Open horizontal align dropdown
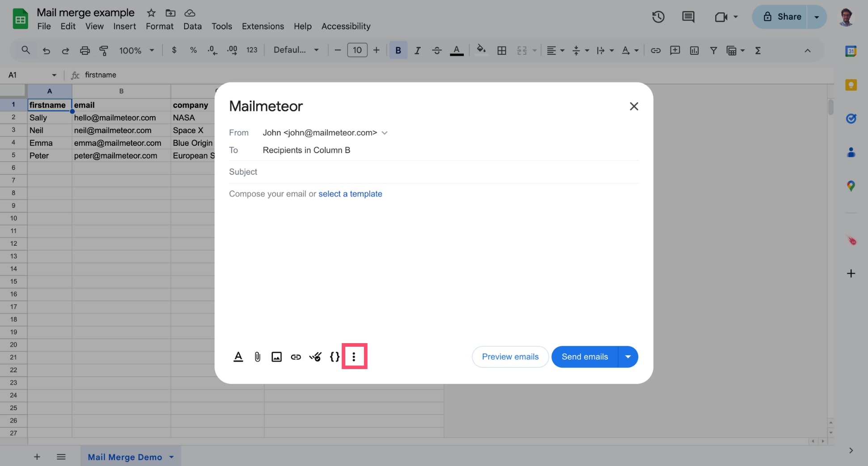Screen dimensions: 868x466 pyautogui.click(x=555, y=50)
